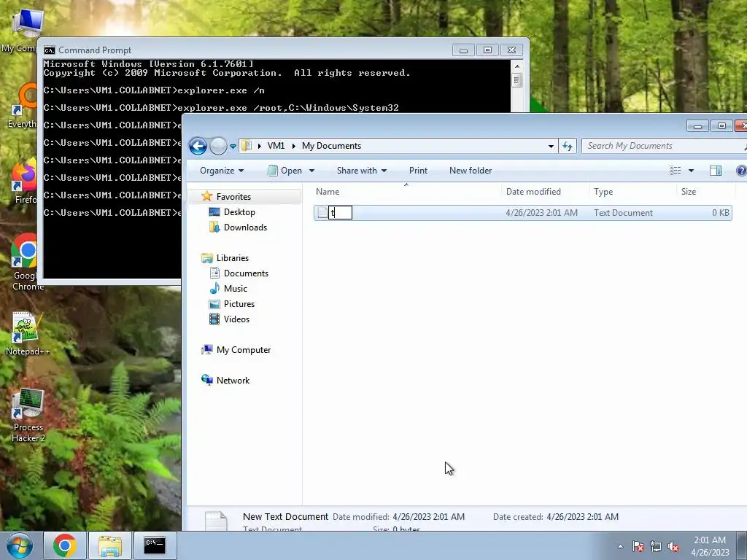The height and width of the screenshot is (560, 747).
Task: Launch Chrome from the taskbar
Action: click(x=65, y=545)
